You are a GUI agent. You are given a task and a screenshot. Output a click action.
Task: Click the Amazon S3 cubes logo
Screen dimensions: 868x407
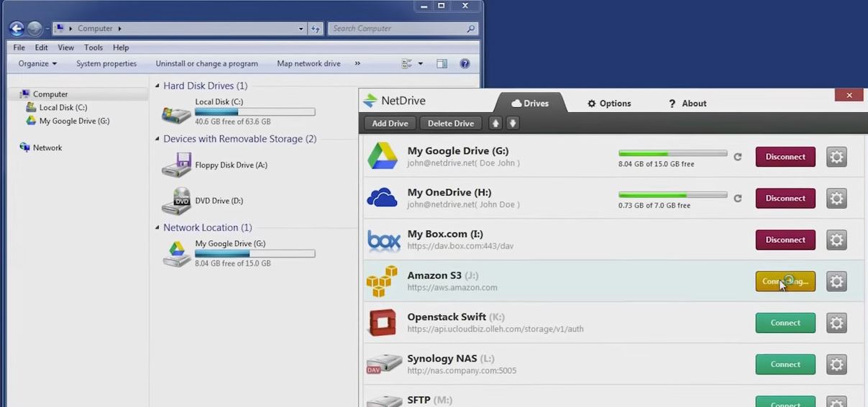click(x=382, y=281)
